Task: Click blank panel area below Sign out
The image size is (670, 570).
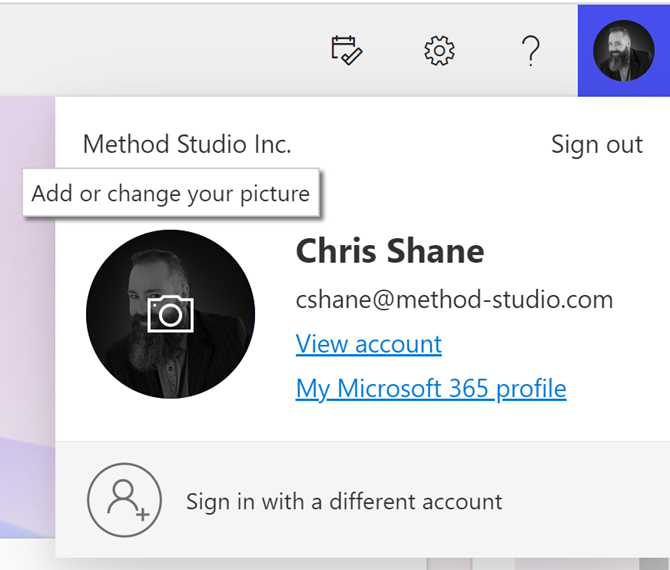Action: 600,200
